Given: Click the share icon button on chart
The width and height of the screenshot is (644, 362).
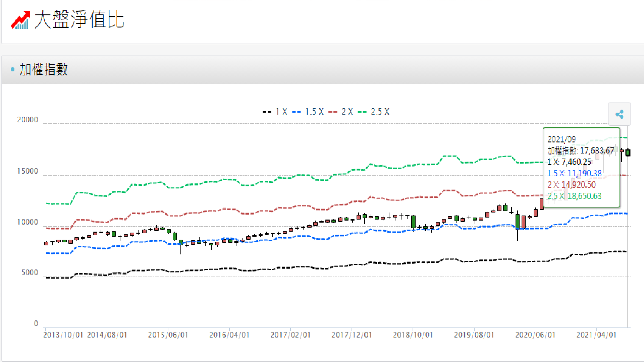Looking at the screenshot, I should click(x=619, y=114).
